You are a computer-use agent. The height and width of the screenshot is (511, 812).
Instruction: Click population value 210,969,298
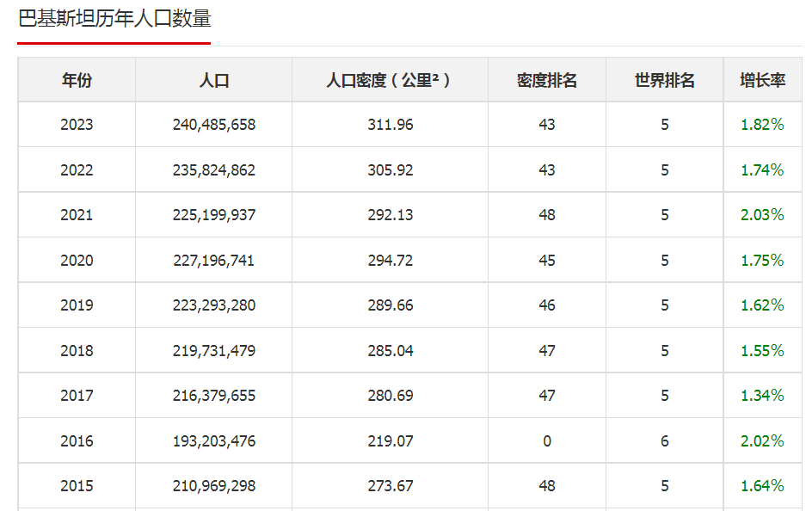213,486
